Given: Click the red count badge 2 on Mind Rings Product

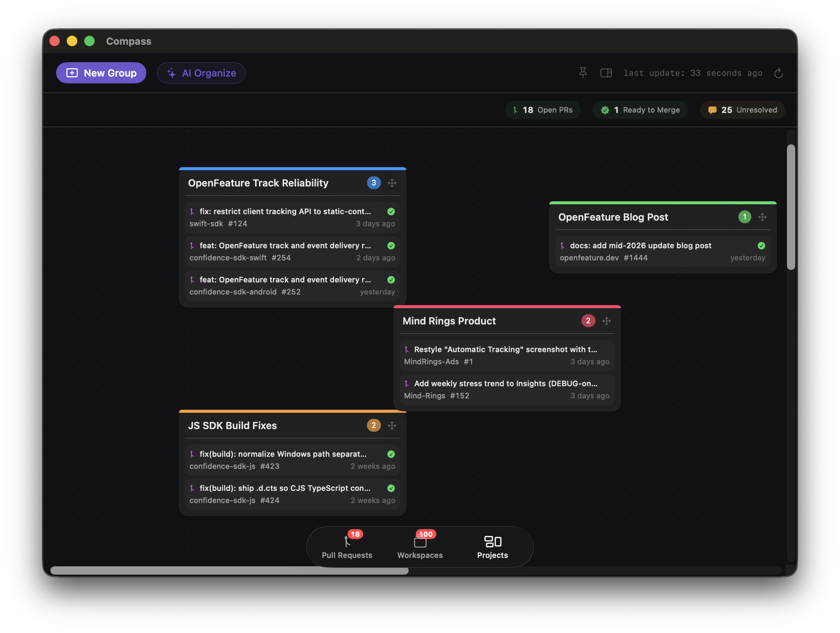Looking at the screenshot, I should pyautogui.click(x=588, y=321).
